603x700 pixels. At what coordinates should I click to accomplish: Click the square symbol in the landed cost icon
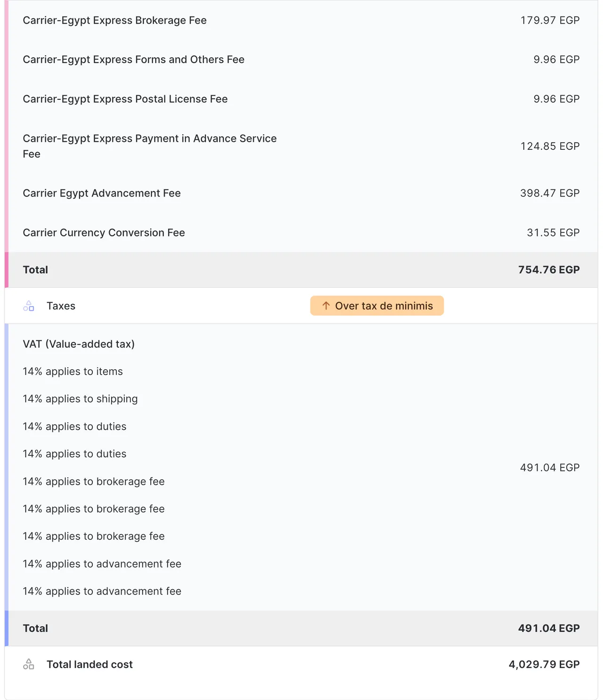[31, 667]
